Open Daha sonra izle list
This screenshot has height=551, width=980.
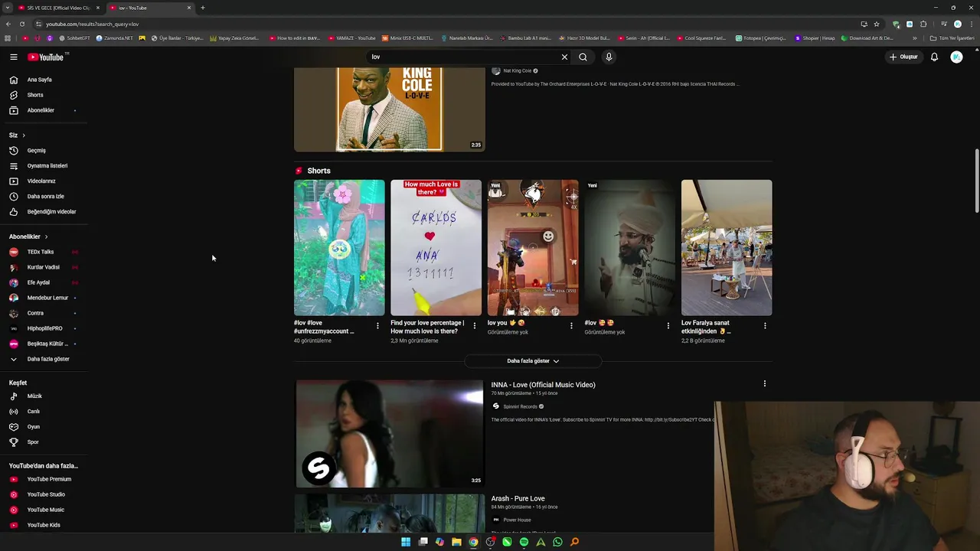click(44, 197)
